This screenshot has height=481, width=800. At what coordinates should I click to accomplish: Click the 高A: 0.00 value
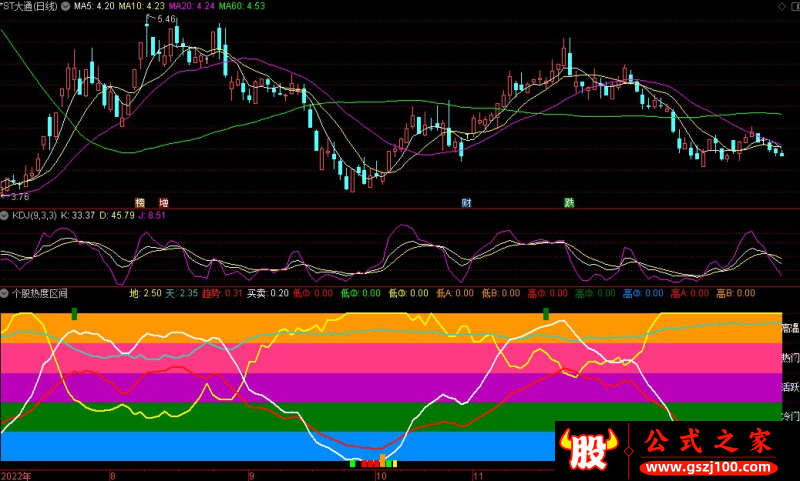click(690, 293)
